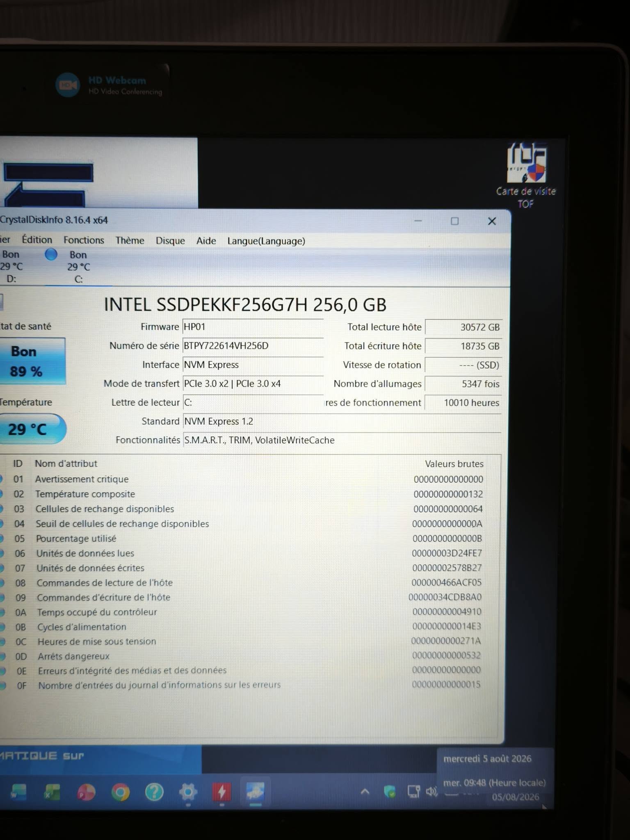Minimize the CrystalDiskInfo window
This screenshot has width=630, height=840.
(x=418, y=221)
